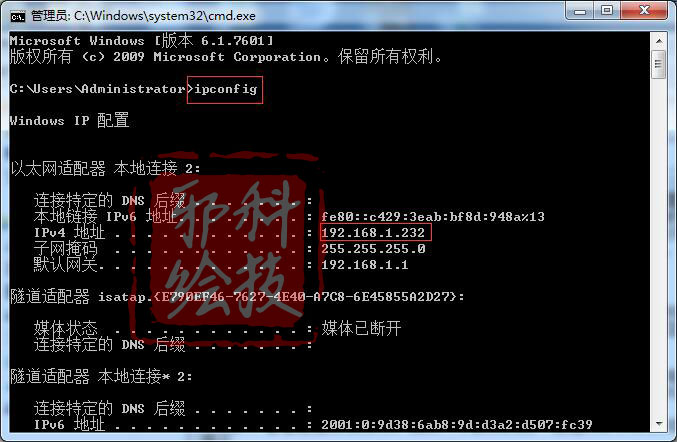Click the scrollbar down arrow
The image size is (677, 442).
[x=659, y=423]
